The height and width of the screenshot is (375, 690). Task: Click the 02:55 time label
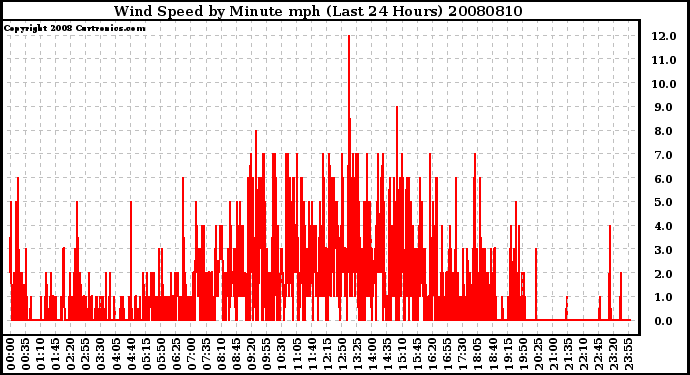[86, 354]
